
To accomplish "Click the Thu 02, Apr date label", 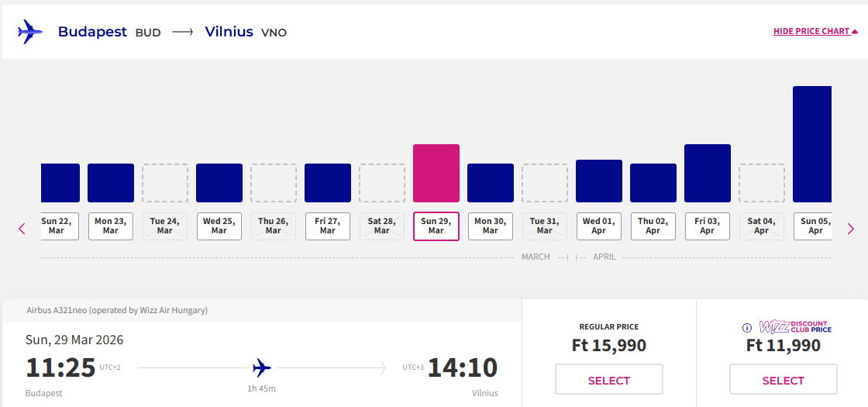I will [x=653, y=226].
